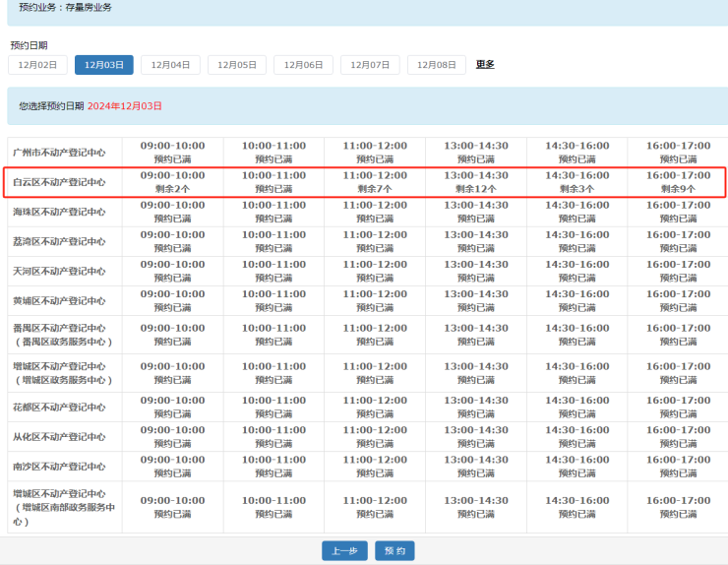Select the 12月02日 date button
The image size is (728, 565).
37,65
